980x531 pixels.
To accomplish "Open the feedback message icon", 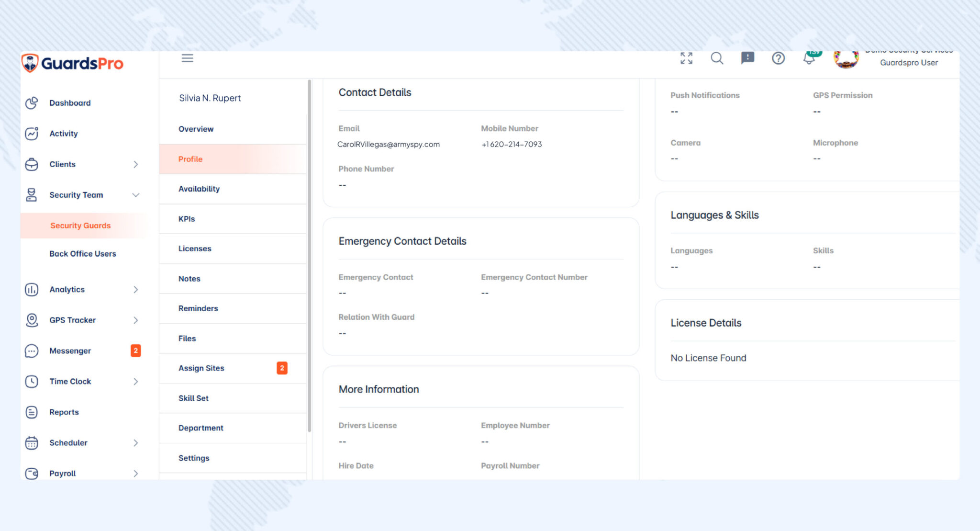I will (x=747, y=58).
